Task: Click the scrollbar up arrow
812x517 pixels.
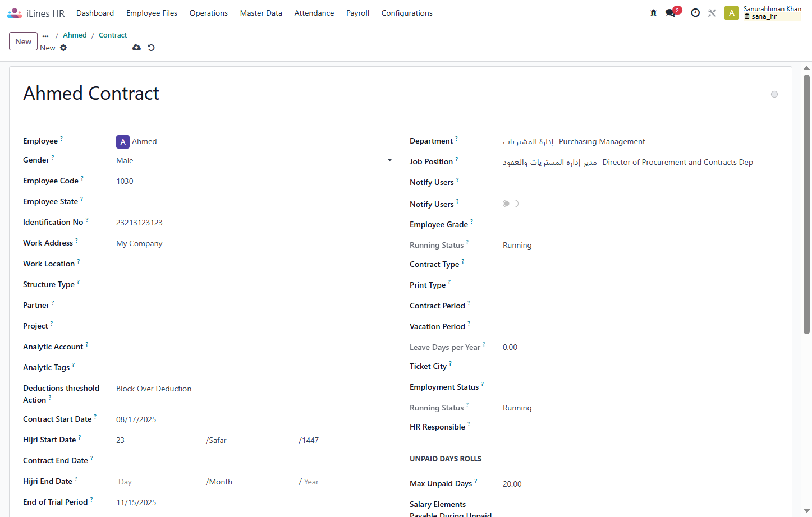Action: pos(806,68)
